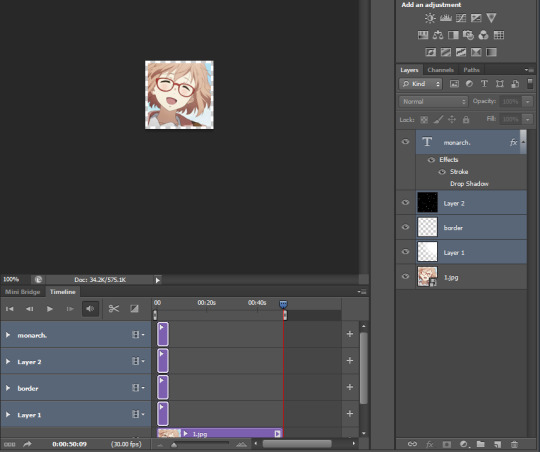Open the Kind filter dropdown
The height and width of the screenshot is (452, 540).
coord(420,84)
